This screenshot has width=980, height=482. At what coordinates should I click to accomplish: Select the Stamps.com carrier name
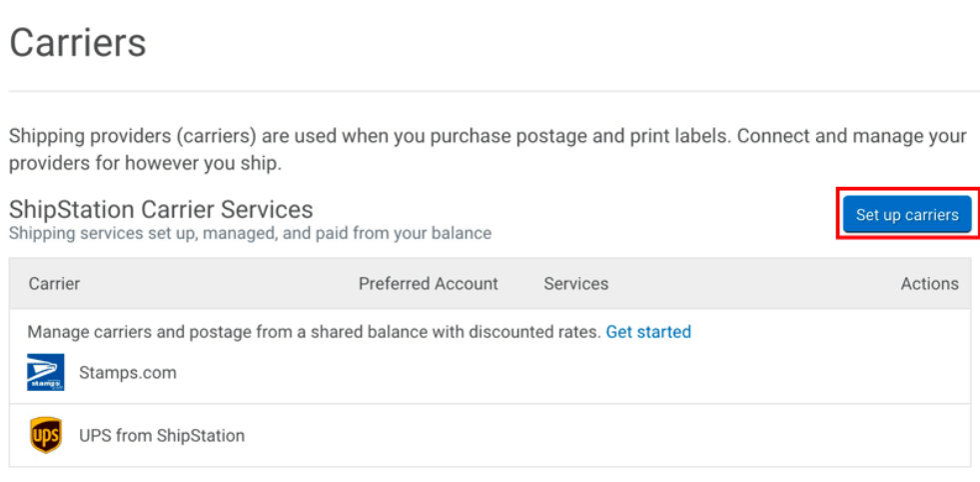pos(128,372)
